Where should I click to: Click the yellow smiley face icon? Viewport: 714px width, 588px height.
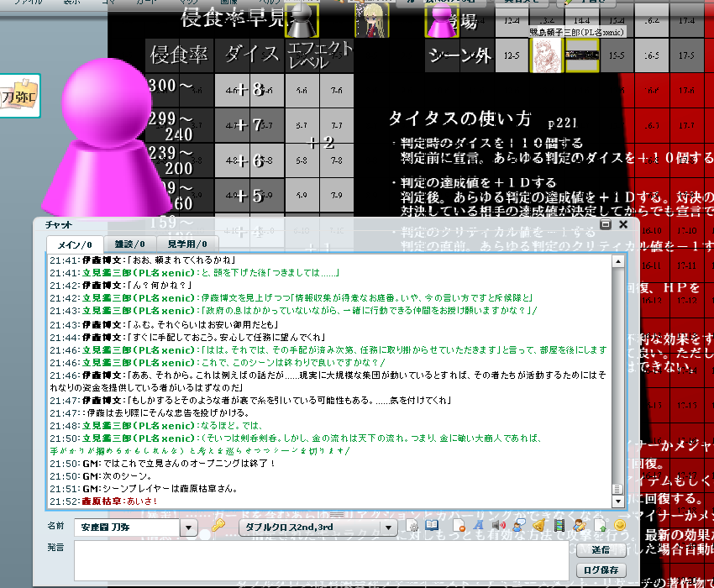[x=620, y=526]
